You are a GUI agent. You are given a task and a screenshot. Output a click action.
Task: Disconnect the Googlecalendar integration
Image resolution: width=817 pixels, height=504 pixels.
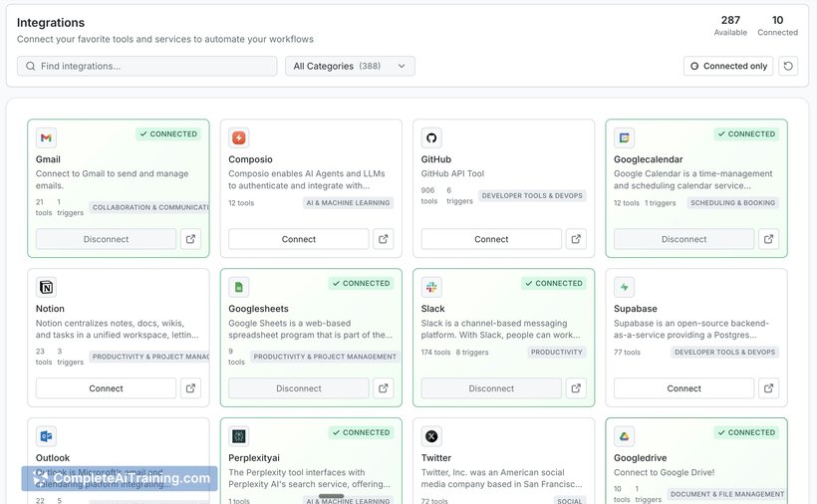pyautogui.click(x=684, y=239)
